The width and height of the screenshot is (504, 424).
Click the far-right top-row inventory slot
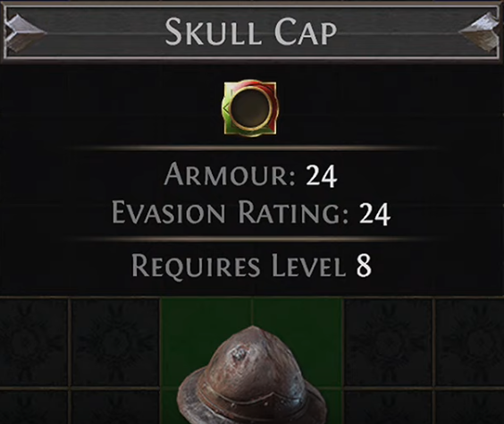pos(470,343)
